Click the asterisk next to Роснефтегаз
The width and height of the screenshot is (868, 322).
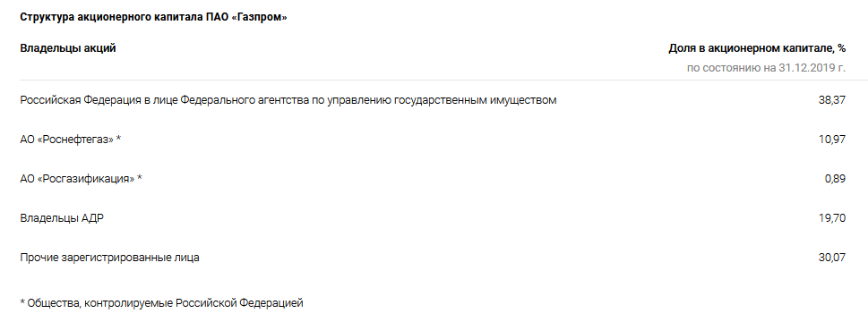point(118,139)
